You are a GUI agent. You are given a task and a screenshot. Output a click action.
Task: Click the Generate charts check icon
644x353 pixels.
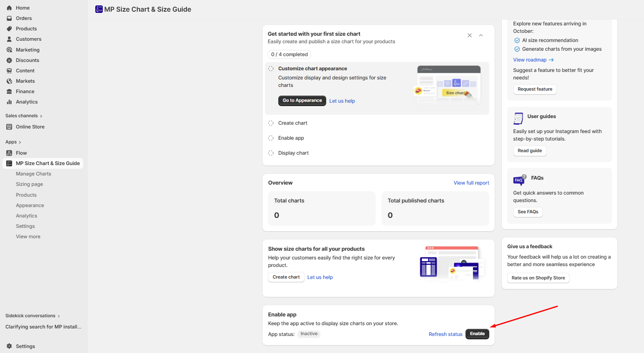tap(517, 49)
